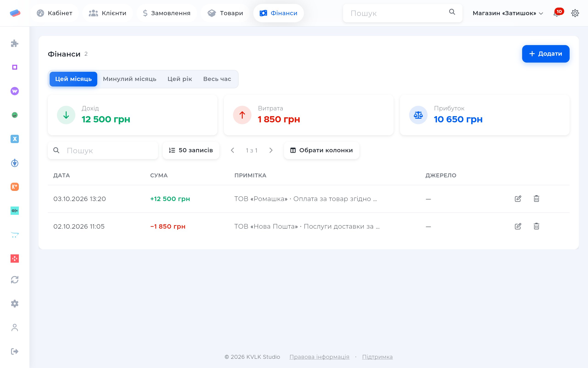Open the purple W (Wix) sidebar icon
Screen dimensions: 588x368
pos(14,91)
